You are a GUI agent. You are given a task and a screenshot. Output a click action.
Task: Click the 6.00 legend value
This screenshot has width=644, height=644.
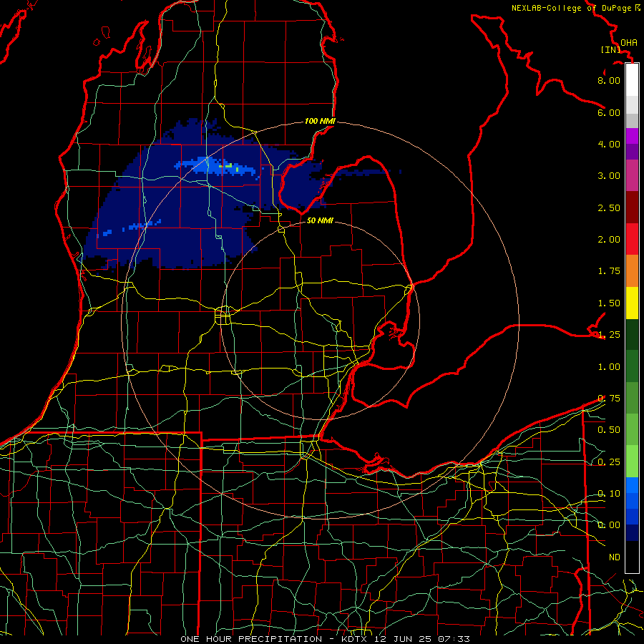point(609,112)
